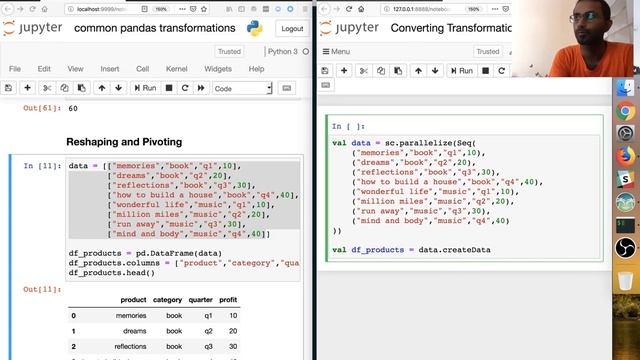Click the Trusted indicator in right notebook
The height and width of the screenshot is (360, 640).
(x=488, y=51)
